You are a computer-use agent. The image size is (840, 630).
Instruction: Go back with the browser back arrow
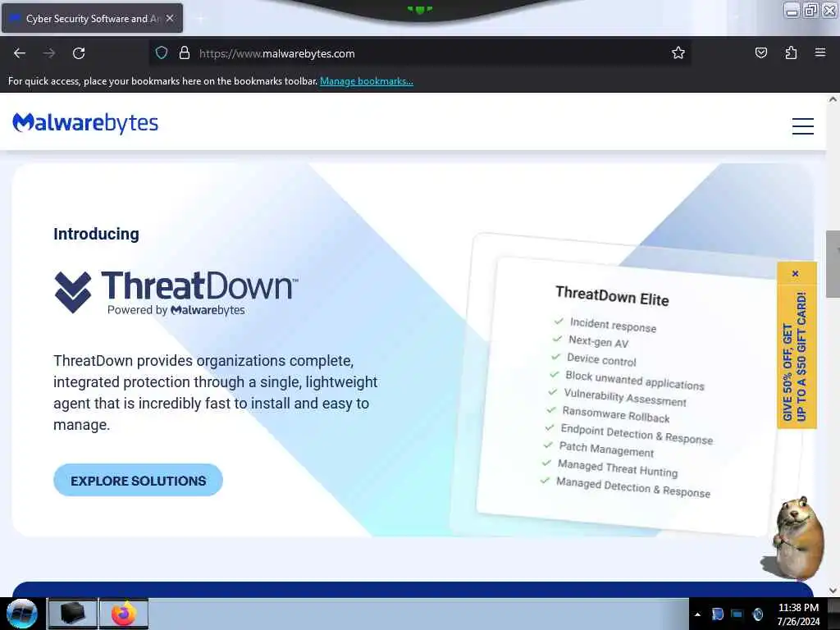[20, 53]
